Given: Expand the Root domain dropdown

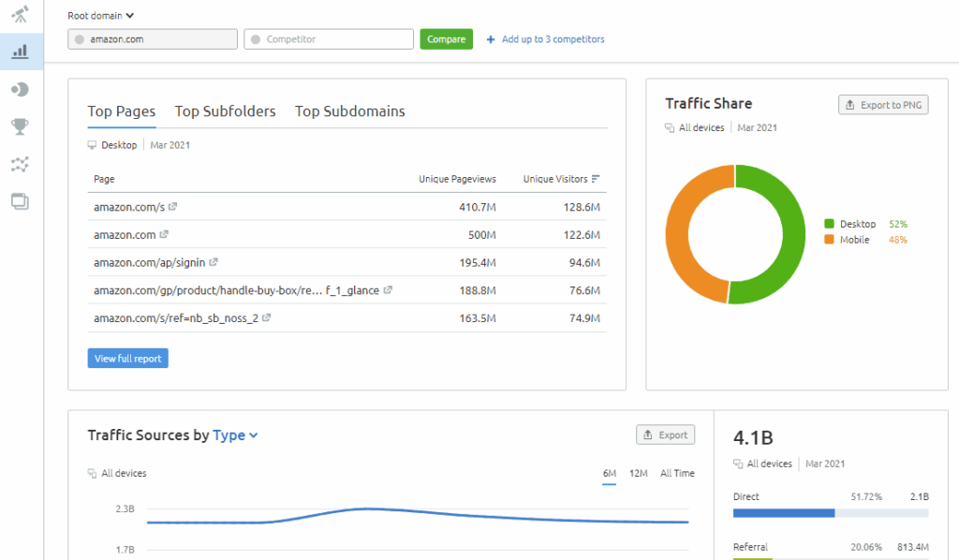Looking at the screenshot, I should 101,15.
